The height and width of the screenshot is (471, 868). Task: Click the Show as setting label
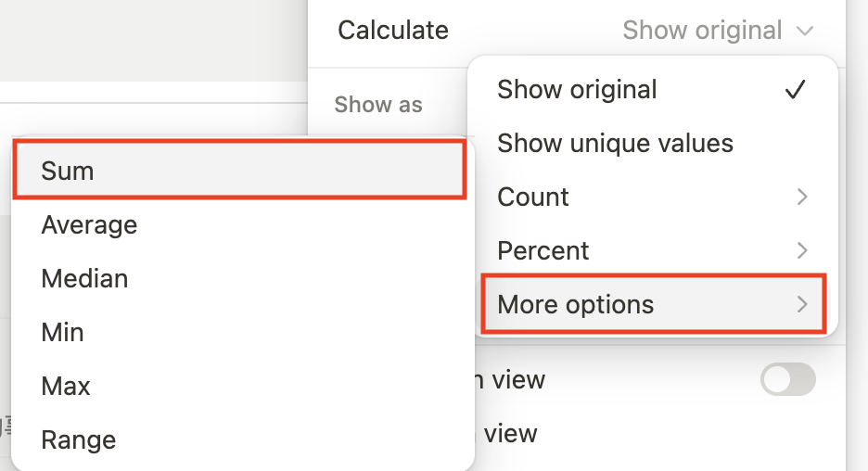pyautogui.click(x=378, y=105)
